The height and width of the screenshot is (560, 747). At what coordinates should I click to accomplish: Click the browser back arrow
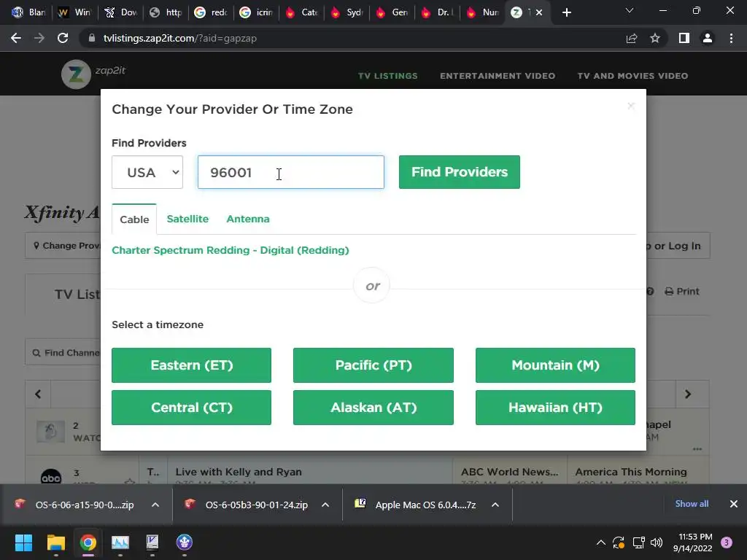point(16,38)
